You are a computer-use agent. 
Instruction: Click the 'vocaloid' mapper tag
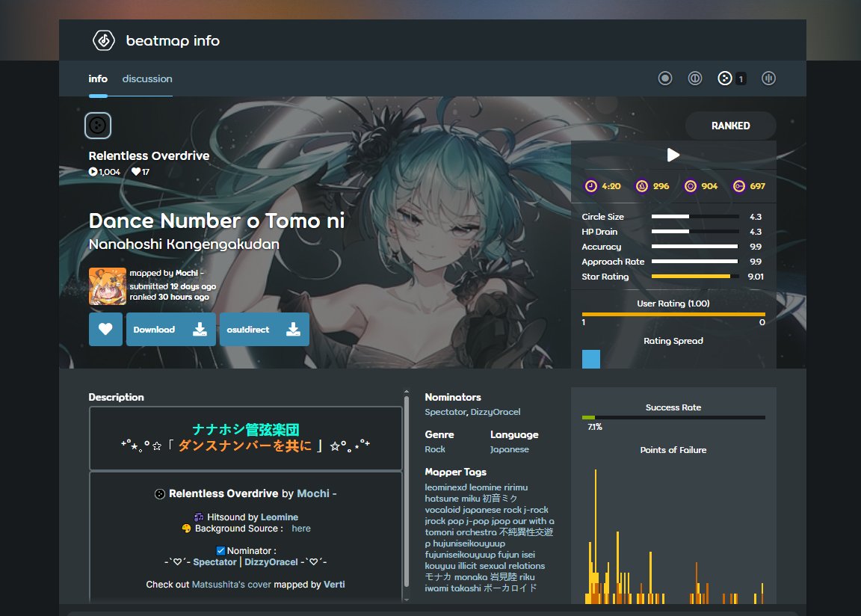[x=444, y=510]
